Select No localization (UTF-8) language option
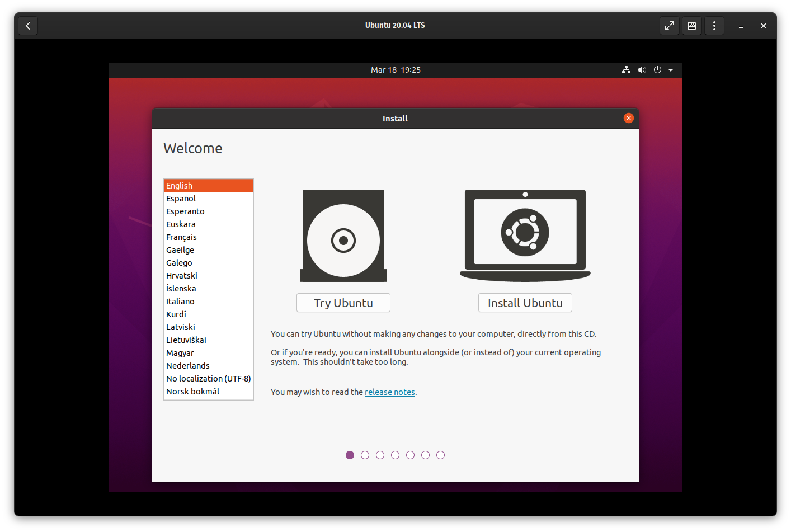791x532 pixels. tap(208, 378)
